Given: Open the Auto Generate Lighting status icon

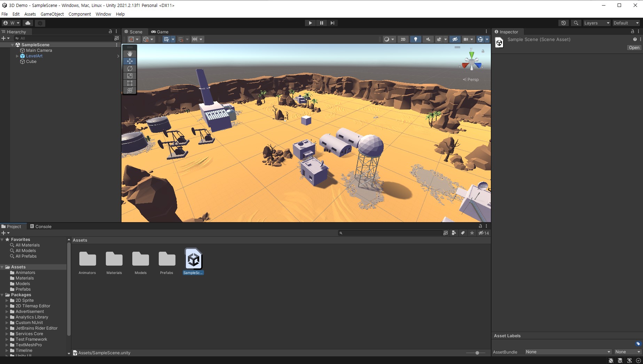Looking at the screenshot, I should click(629, 360).
